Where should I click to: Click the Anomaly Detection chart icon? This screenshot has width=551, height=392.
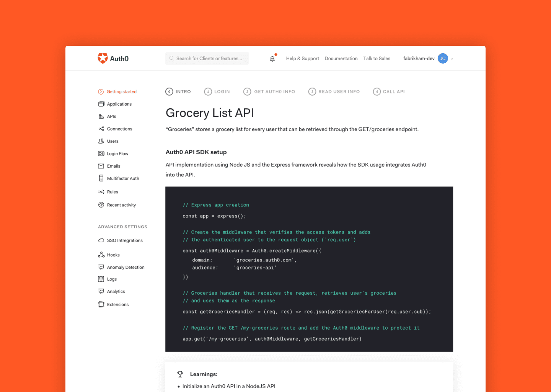point(101,267)
